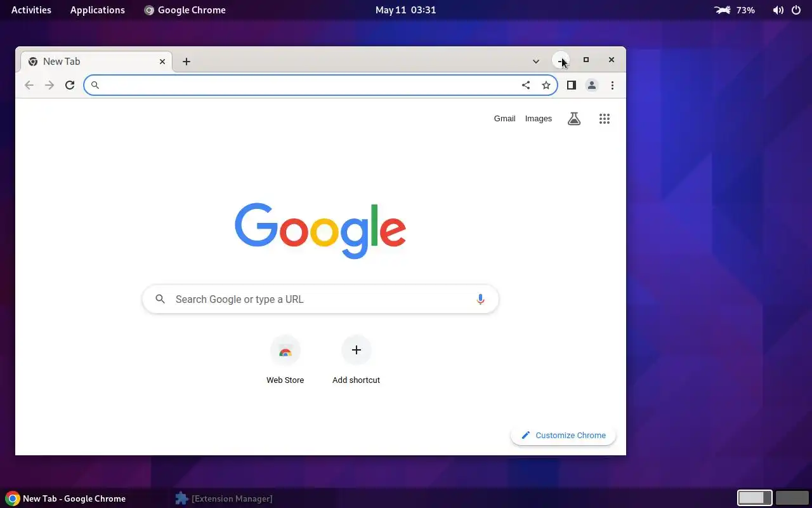Open the Applications menu
This screenshot has height=508, width=812.
pos(98,10)
